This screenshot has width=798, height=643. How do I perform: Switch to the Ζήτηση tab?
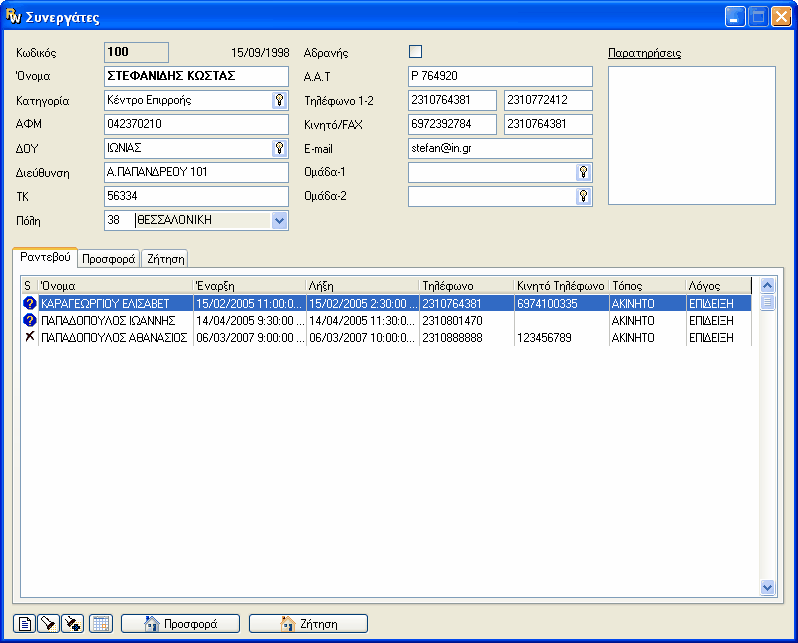(x=165, y=259)
